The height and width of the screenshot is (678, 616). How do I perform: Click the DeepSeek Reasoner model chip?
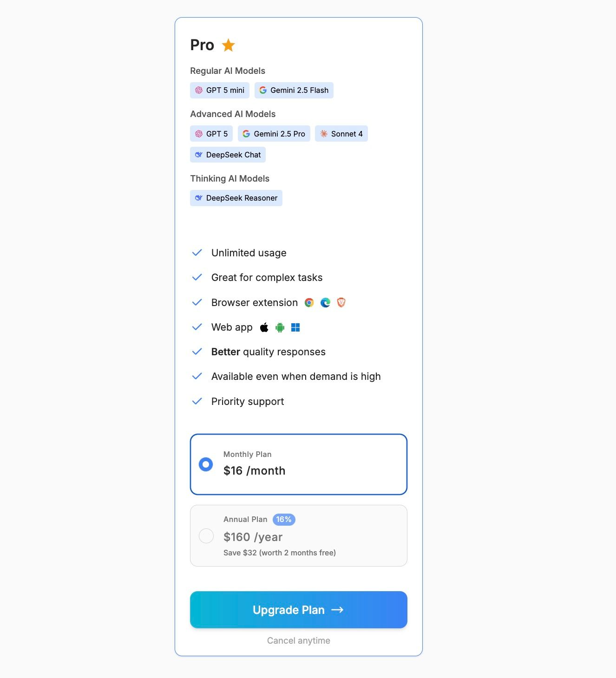(236, 198)
